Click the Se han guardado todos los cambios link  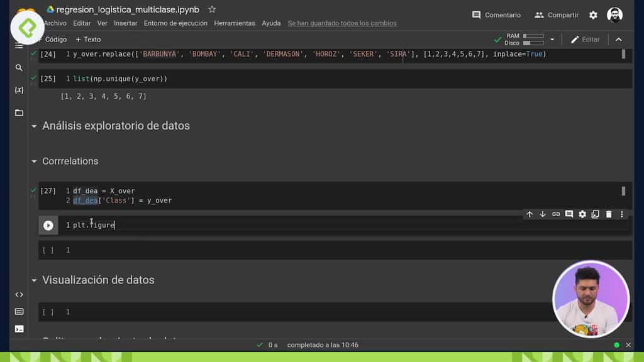coord(341,23)
